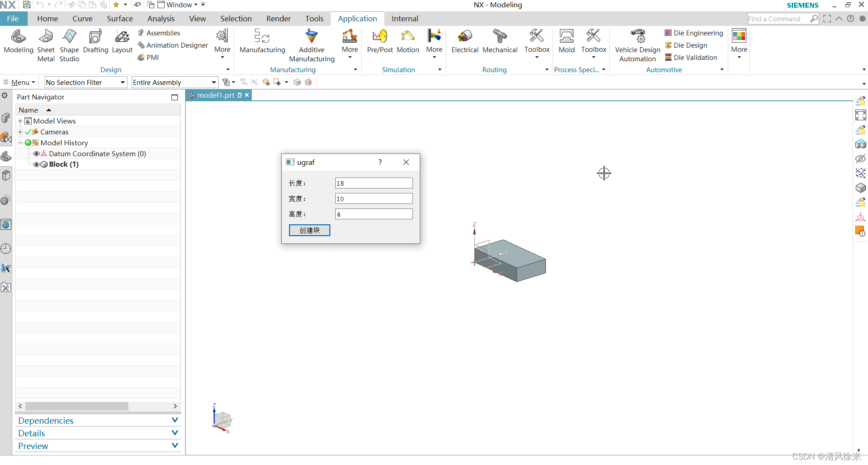Select the model1.prt document tab

[216, 95]
